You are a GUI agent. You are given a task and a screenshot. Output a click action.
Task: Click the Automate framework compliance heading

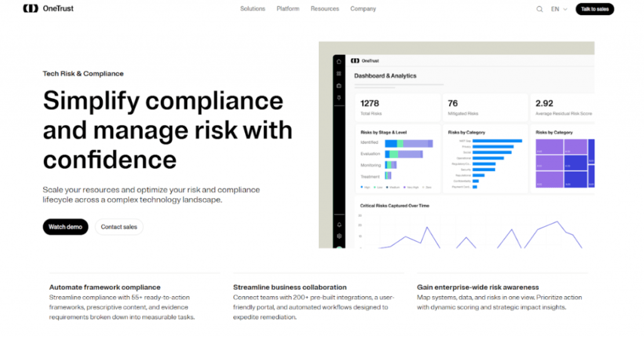(105, 287)
